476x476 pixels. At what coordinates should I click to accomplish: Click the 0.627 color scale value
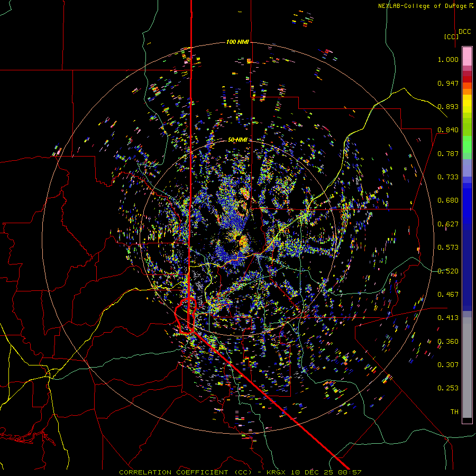(448, 224)
